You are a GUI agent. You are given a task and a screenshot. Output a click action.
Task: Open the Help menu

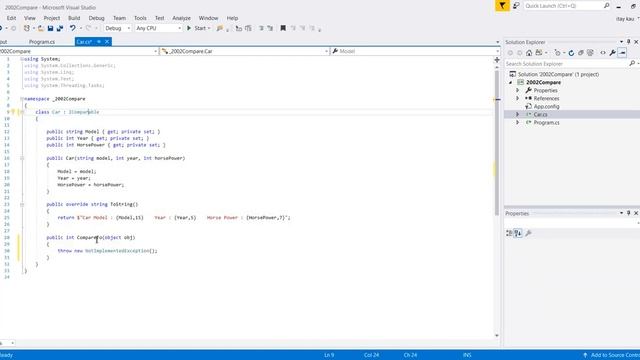[232, 18]
